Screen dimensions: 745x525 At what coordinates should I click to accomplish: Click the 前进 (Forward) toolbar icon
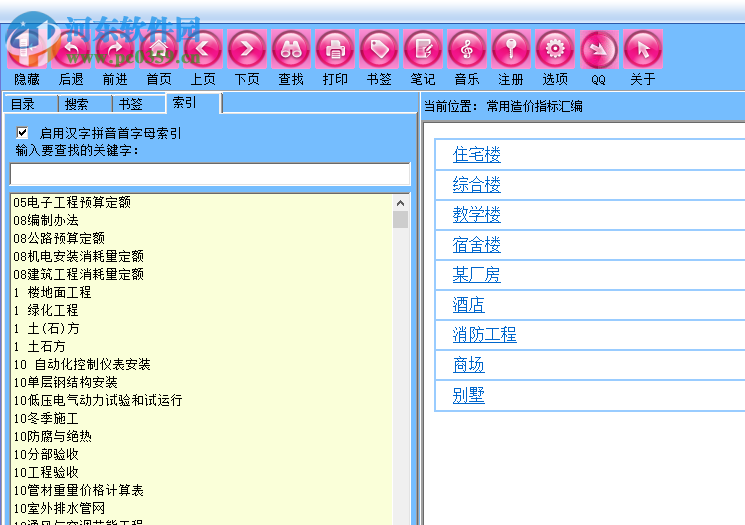(115, 48)
